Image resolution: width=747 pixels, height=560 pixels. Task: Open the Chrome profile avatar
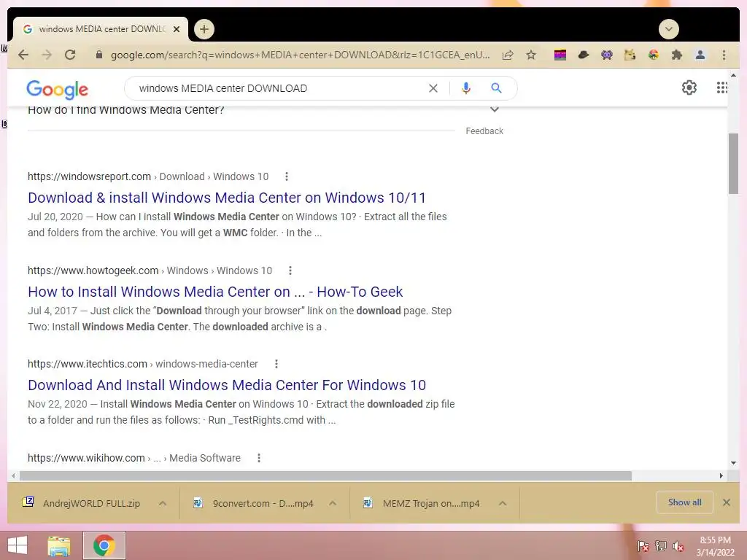point(700,55)
